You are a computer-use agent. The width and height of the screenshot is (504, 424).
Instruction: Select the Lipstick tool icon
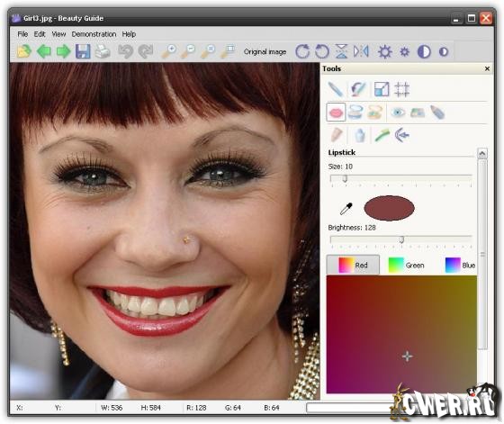point(336,113)
